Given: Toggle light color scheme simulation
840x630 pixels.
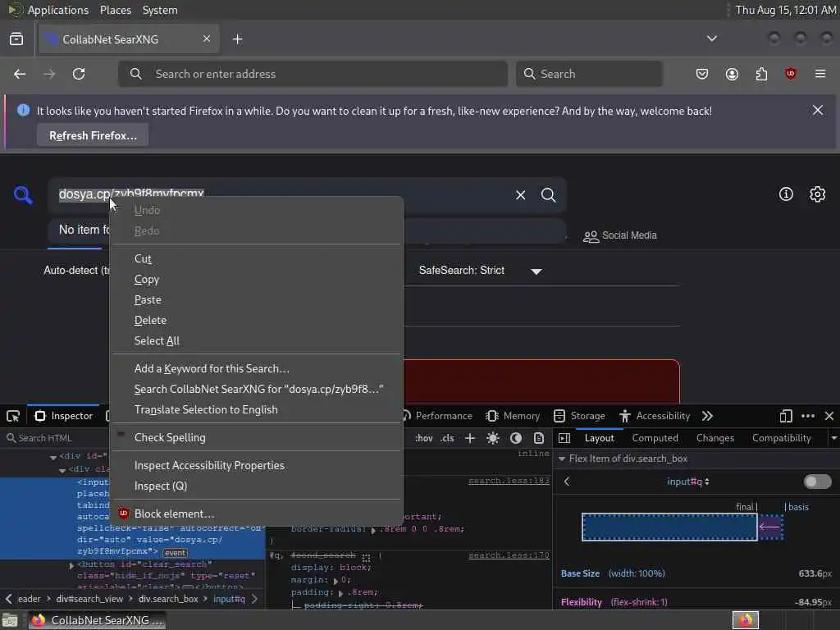Looking at the screenshot, I should (x=493, y=438).
